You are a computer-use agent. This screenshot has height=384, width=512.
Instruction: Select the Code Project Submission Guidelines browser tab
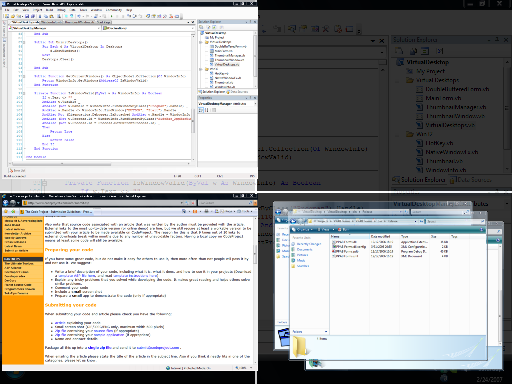(58, 212)
